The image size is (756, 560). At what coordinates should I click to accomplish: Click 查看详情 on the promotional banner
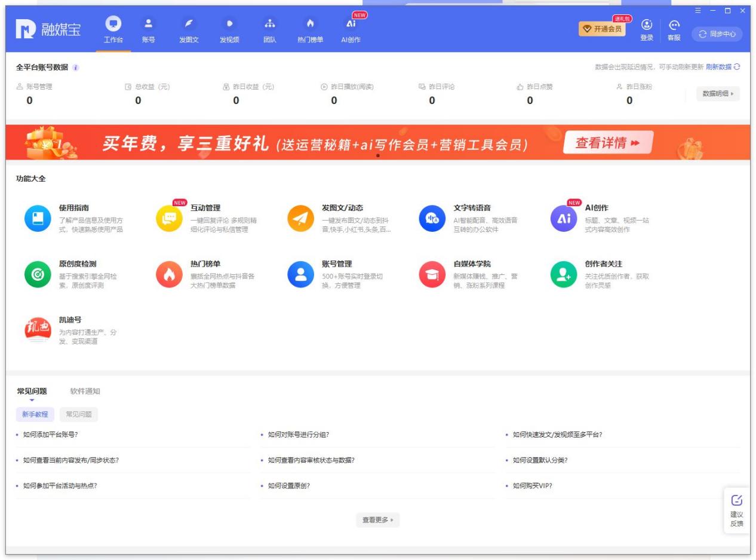(x=608, y=143)
